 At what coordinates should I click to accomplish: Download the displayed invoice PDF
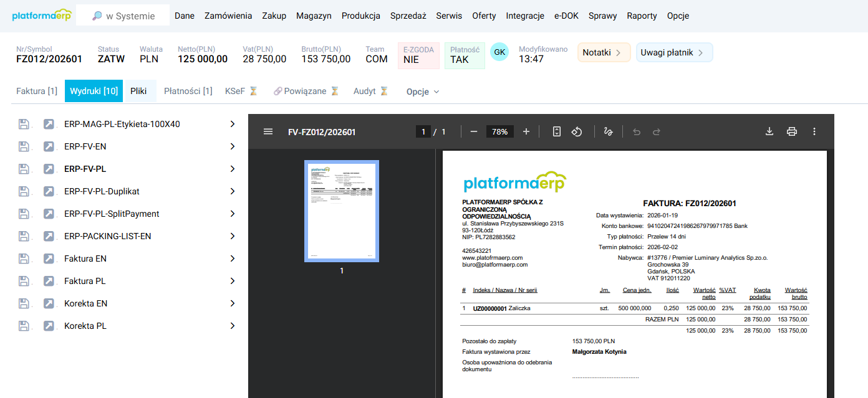point(769,131)
